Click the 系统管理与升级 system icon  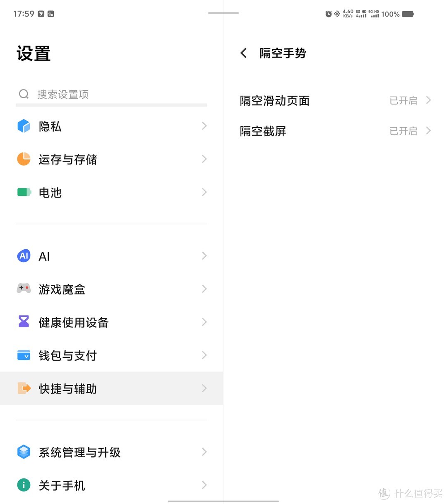pyautogui.click(x=24, y=452)
